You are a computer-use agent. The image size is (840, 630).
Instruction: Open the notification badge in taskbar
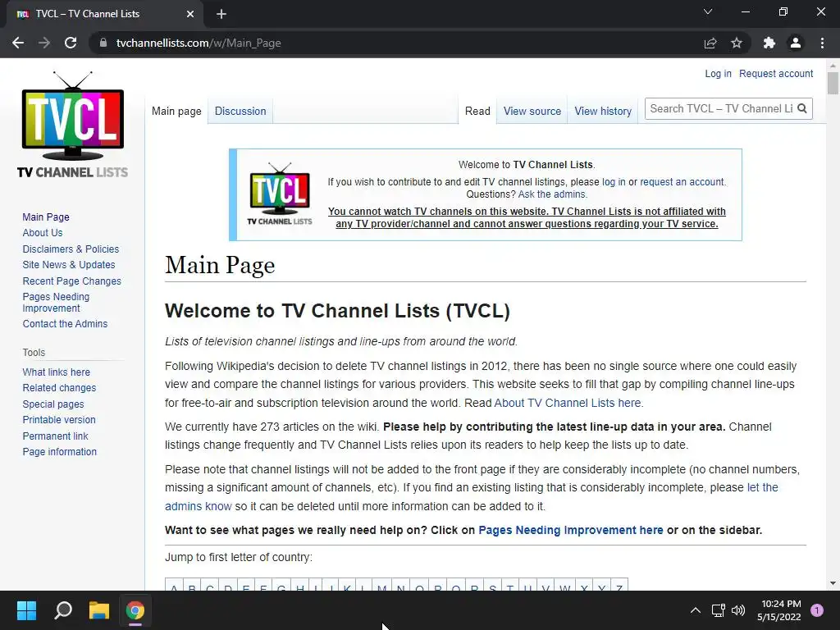817,610
